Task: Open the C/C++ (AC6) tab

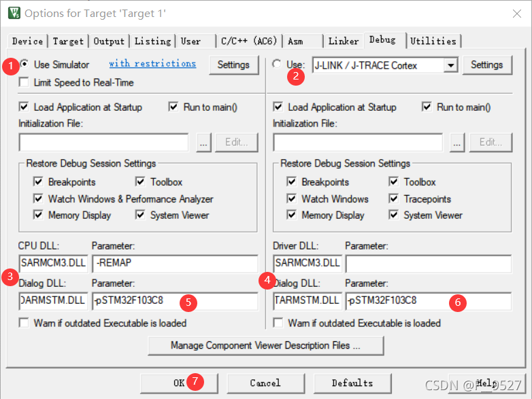Action: (x=249, y=41)
